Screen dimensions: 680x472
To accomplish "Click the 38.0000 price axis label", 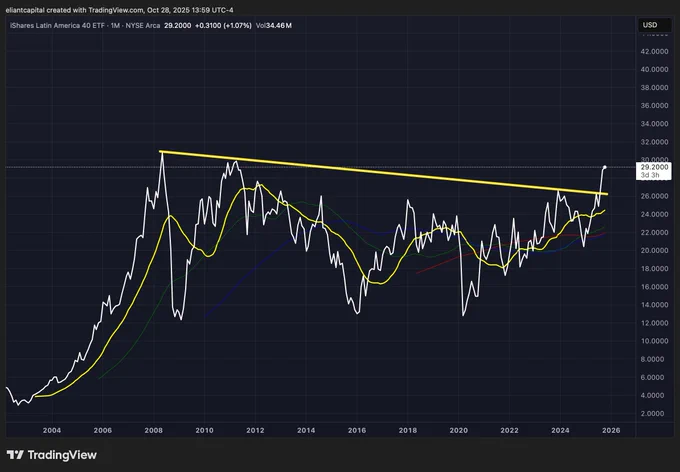I will pyautogui.click(x=654, y=88).
